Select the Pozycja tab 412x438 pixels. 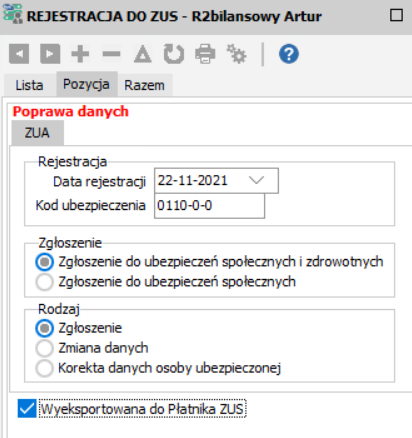point(86,84)
